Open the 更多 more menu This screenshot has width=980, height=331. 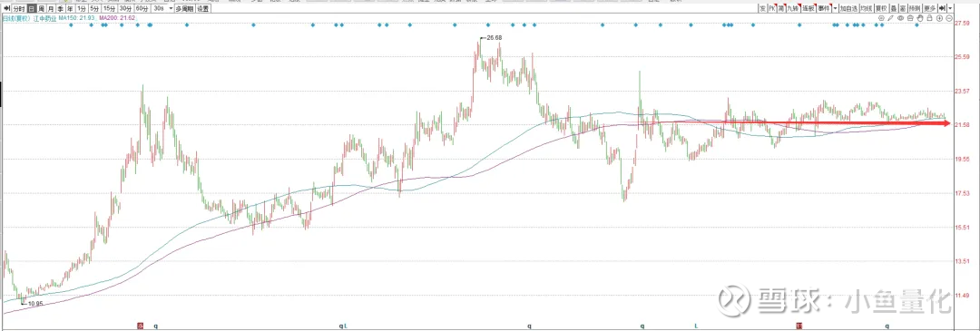point(930,9)
